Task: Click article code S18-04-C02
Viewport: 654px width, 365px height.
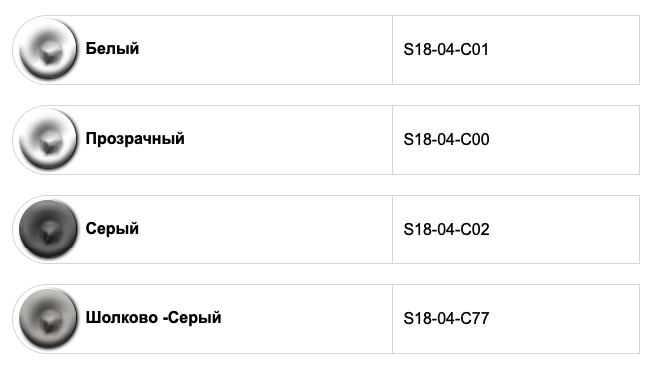Action: tap(446, 229)
